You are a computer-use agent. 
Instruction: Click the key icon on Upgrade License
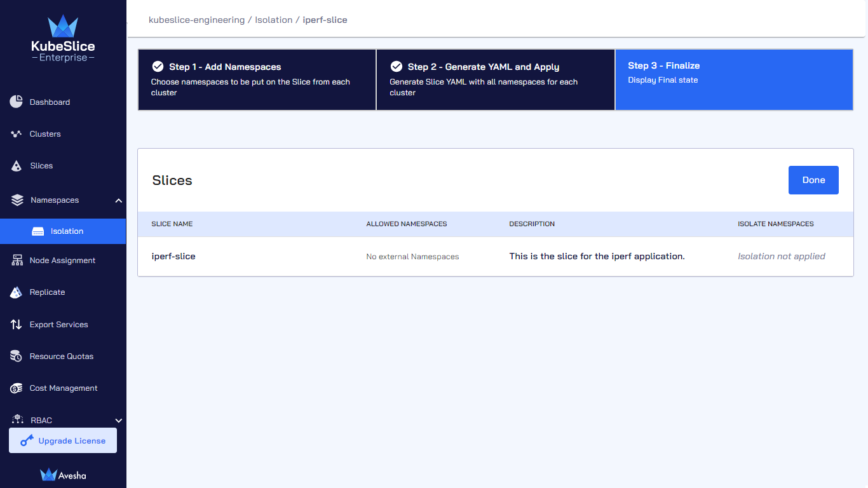(27, 440)
